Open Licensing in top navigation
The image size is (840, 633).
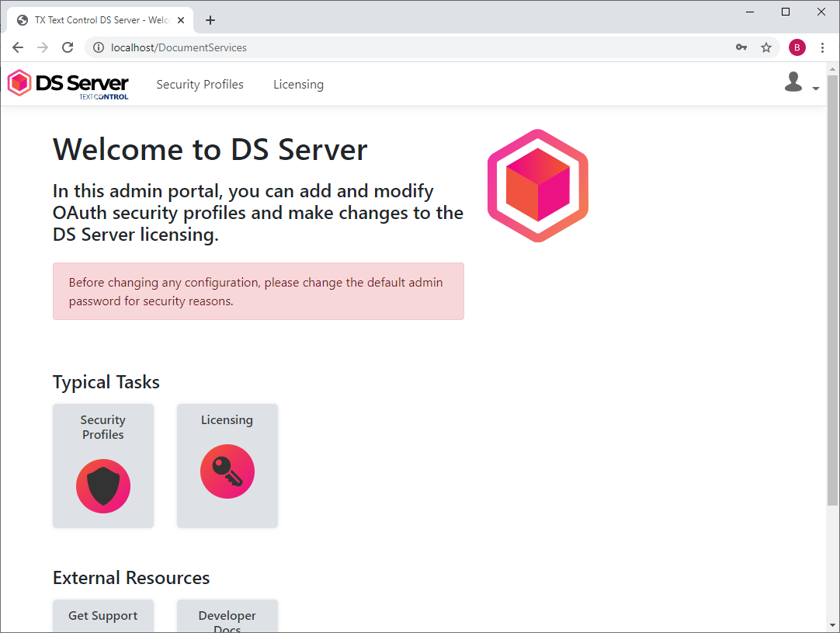298,84
